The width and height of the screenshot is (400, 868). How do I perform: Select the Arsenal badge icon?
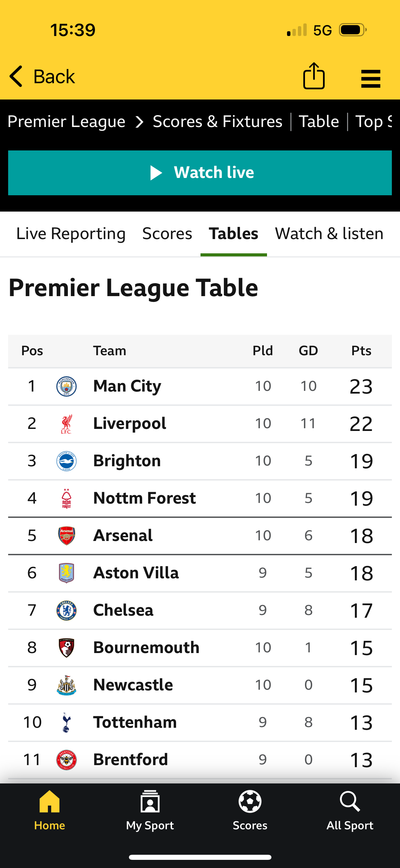66,536
